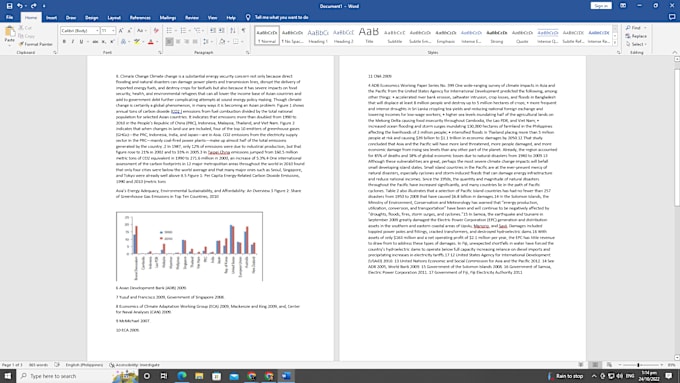This screenshot has width=680, height=383.
Task: Decrease paragraph indent
Action: [x=213, y=31]
